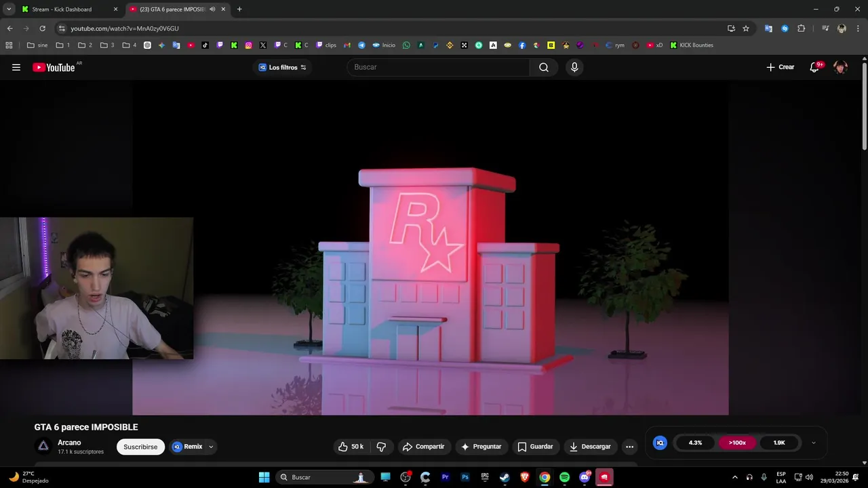Open the Chrome extensions puzzle icon
Image resolution: width=868 pixels, height=488 pixels.
pos(802,28)
